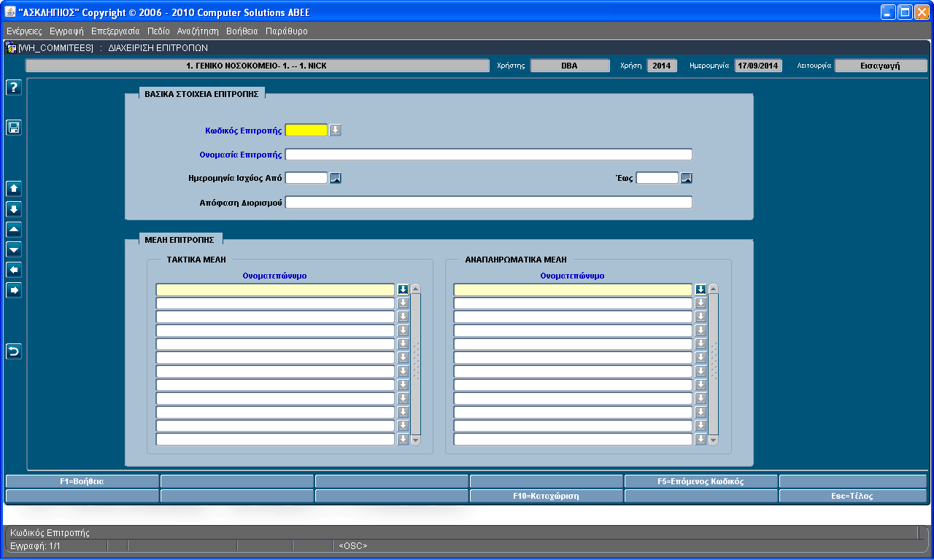
Task: Click the Αναπληρωματικά Μέλη scrollbar thumb
Action: [714, 364]
